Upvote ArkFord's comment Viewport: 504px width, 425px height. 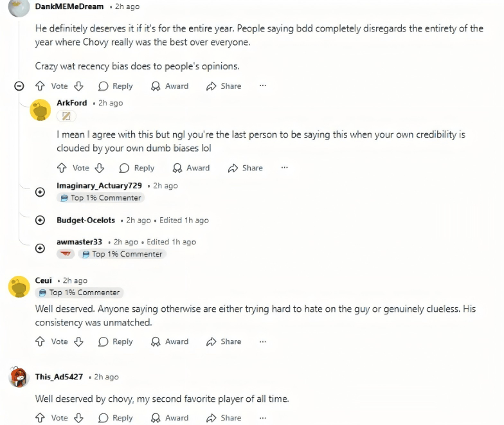62,168
